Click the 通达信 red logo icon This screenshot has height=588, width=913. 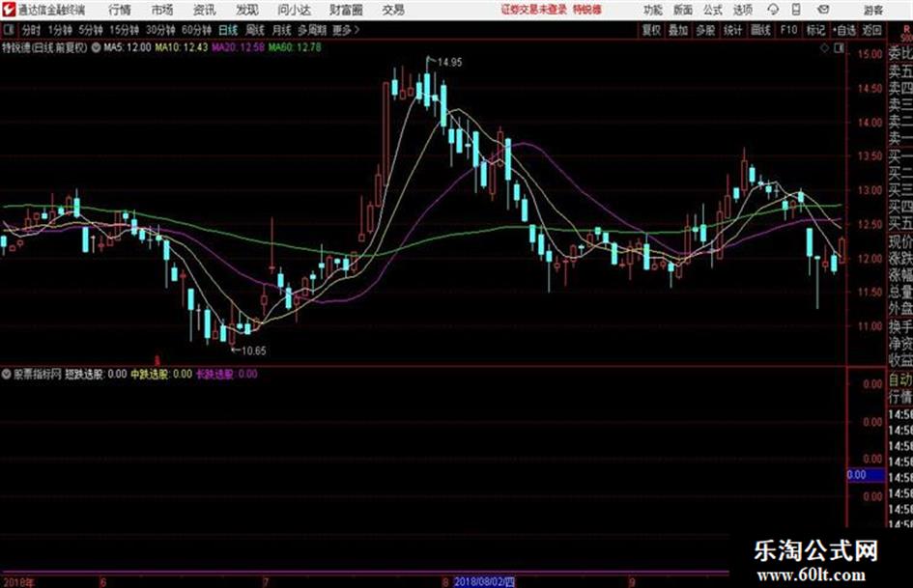click(x=8, y=10)
